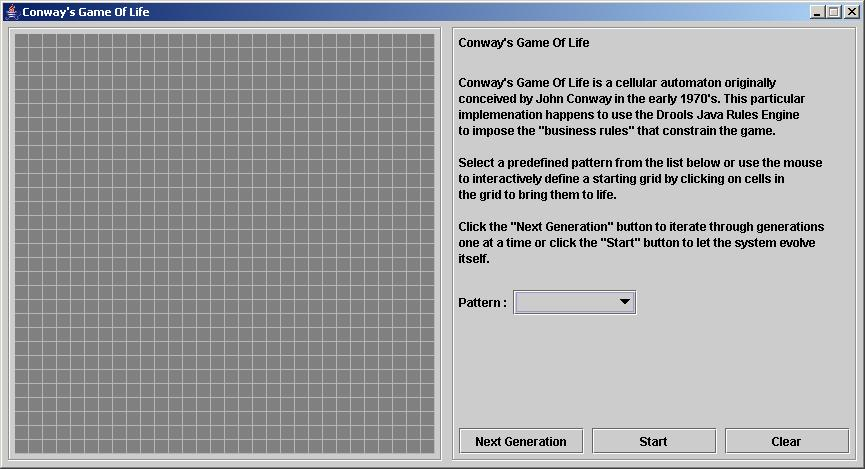865x469 pixels.
Task: Clear the grid with the Clear button
Action: pos(786,441)
